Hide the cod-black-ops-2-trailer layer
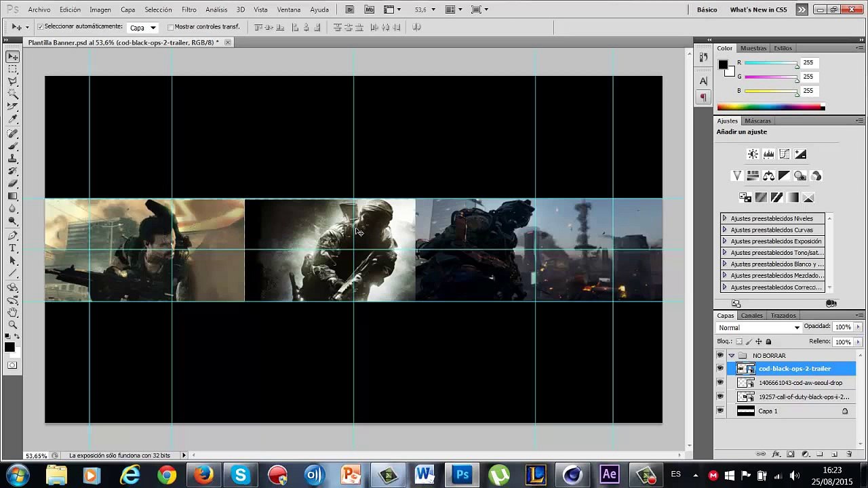868x488 pixels. click(x=720, y=369)
